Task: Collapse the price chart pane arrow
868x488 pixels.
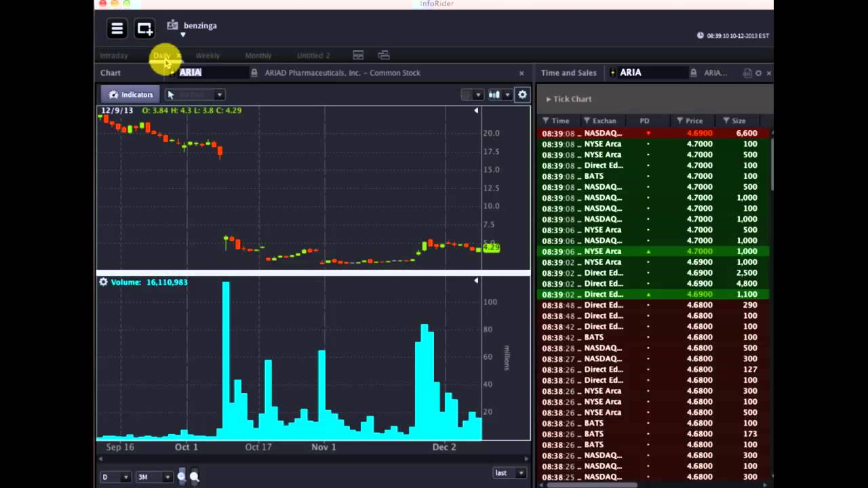Action: click(x=476, y=110)
